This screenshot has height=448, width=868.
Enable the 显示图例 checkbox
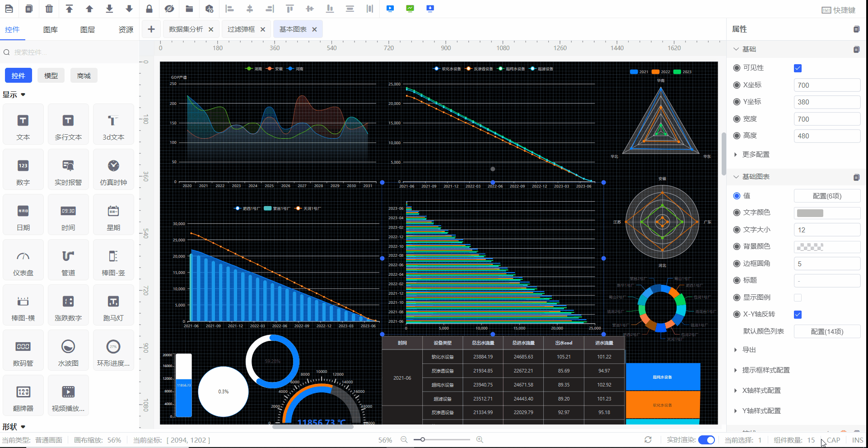point(798,297)
